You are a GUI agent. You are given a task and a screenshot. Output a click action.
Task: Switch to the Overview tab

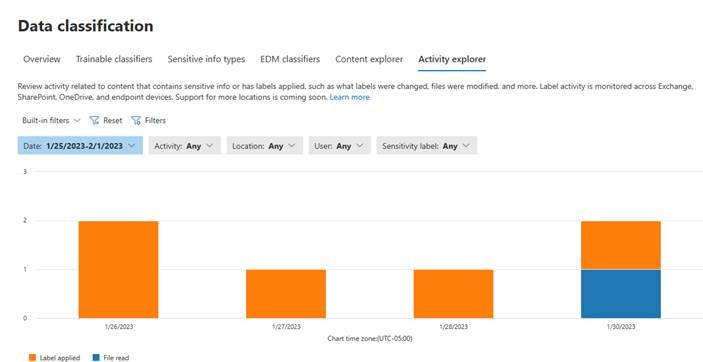[42, 59]
